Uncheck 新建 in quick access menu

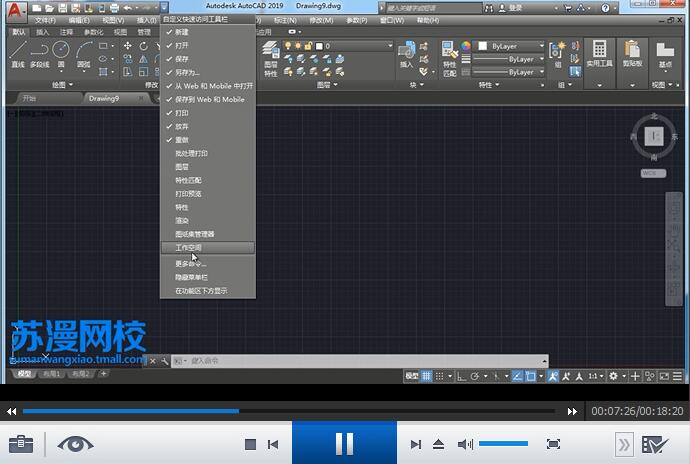tap(208, 32)
